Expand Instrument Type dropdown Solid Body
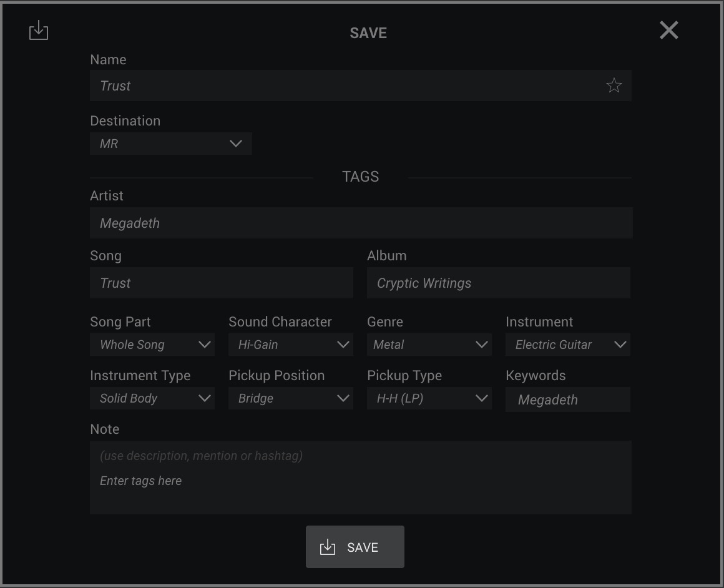 point(152,398)
